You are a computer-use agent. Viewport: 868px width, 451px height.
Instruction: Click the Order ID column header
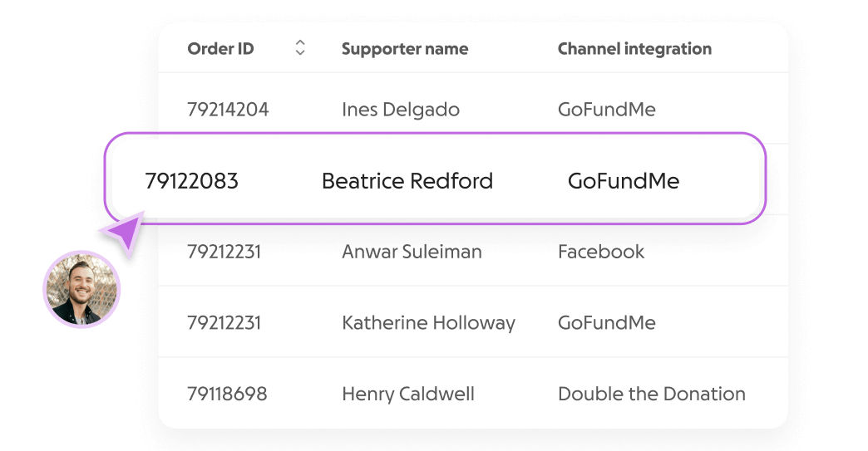(x=220, y=49)
